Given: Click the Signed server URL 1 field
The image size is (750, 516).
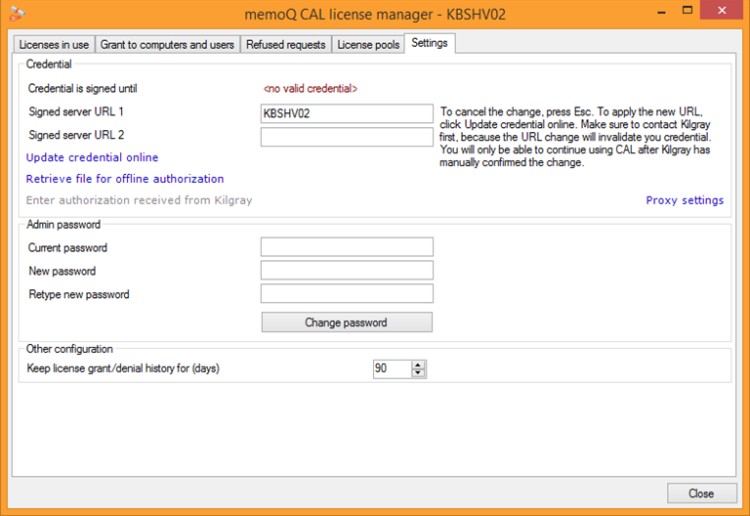Looking at the screenshot, I should click(347, 113).
